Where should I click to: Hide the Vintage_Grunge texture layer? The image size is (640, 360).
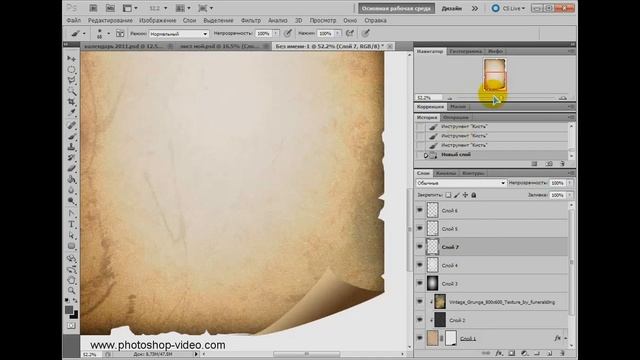pos(420,302)
